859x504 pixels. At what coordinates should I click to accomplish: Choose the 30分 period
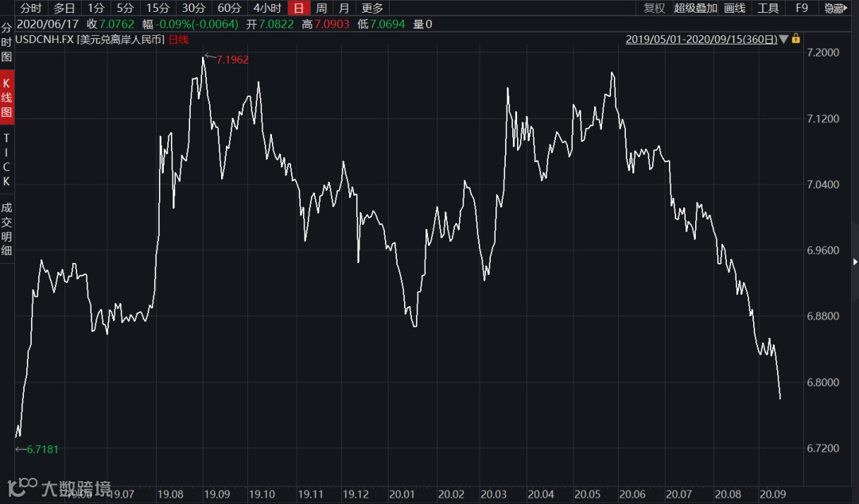(x=193, y=8)
